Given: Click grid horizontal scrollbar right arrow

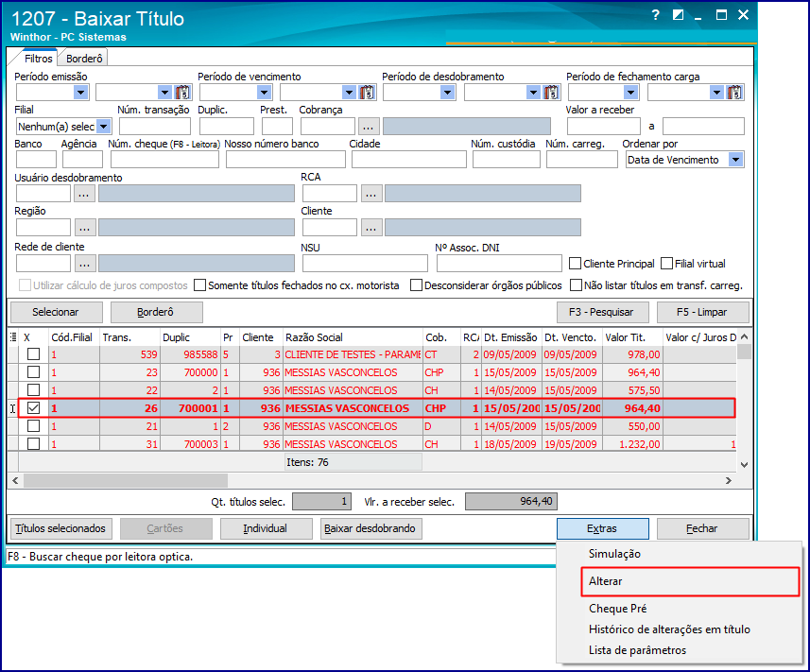Looking at the screenshot, I should tap(729, 480).
